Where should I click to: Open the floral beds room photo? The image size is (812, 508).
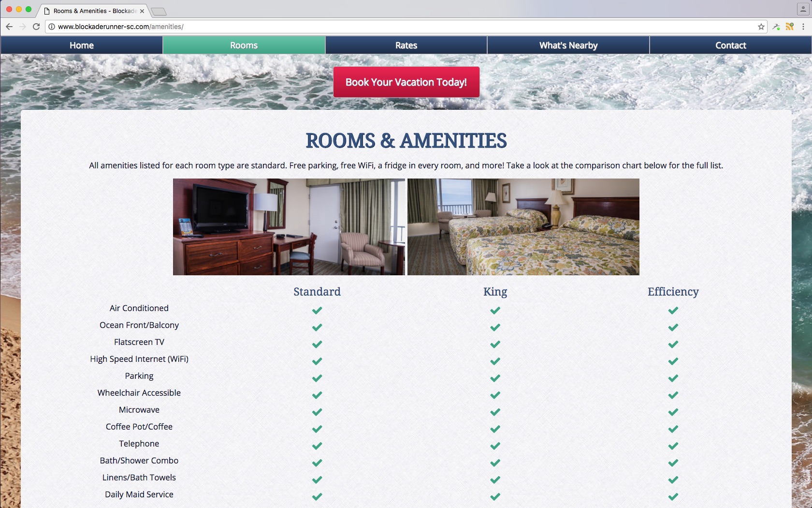tap(523, 227)
